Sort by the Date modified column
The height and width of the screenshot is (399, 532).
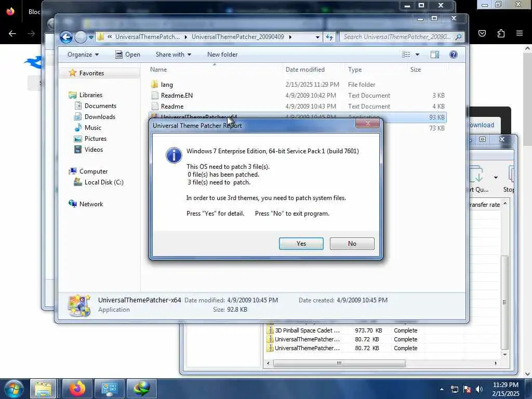[313, 70]
